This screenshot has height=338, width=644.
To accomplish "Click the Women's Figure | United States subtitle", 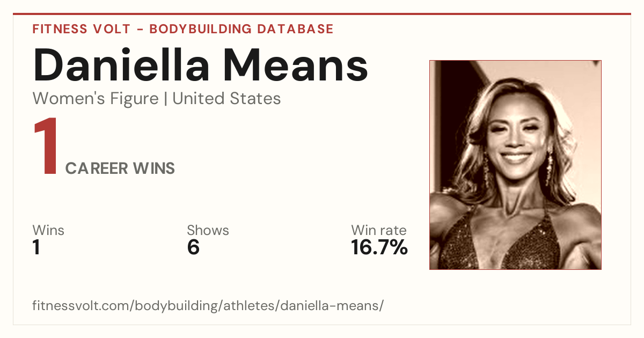I will [x=157, y=99].
